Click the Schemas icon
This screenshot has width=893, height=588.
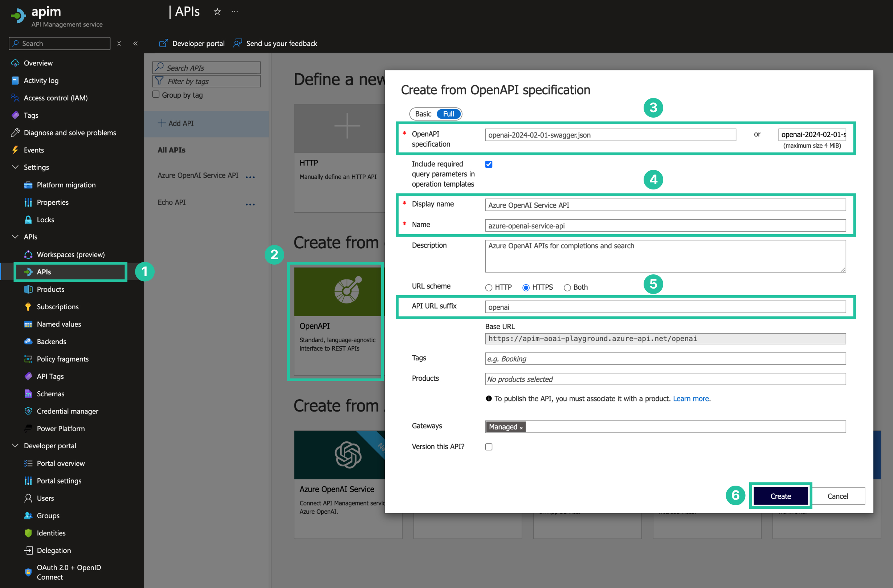[x=28, y=393]
